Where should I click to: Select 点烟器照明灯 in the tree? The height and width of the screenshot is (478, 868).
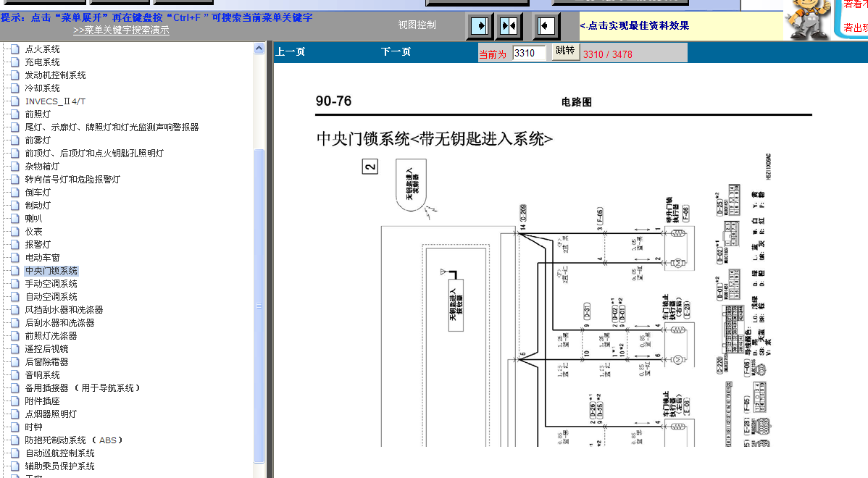pos(51,414)
